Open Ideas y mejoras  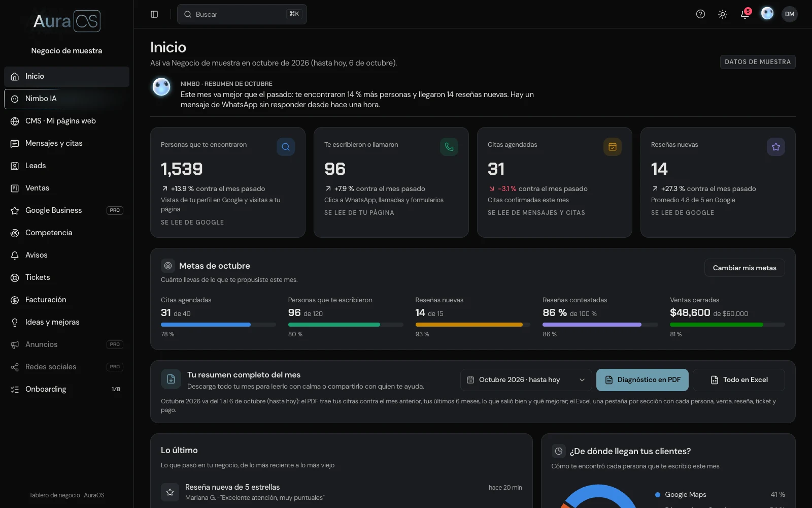[66, 322]
